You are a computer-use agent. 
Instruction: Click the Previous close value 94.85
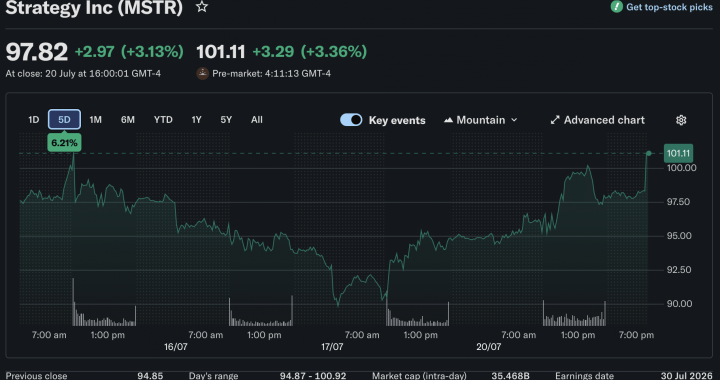[150, 376]
